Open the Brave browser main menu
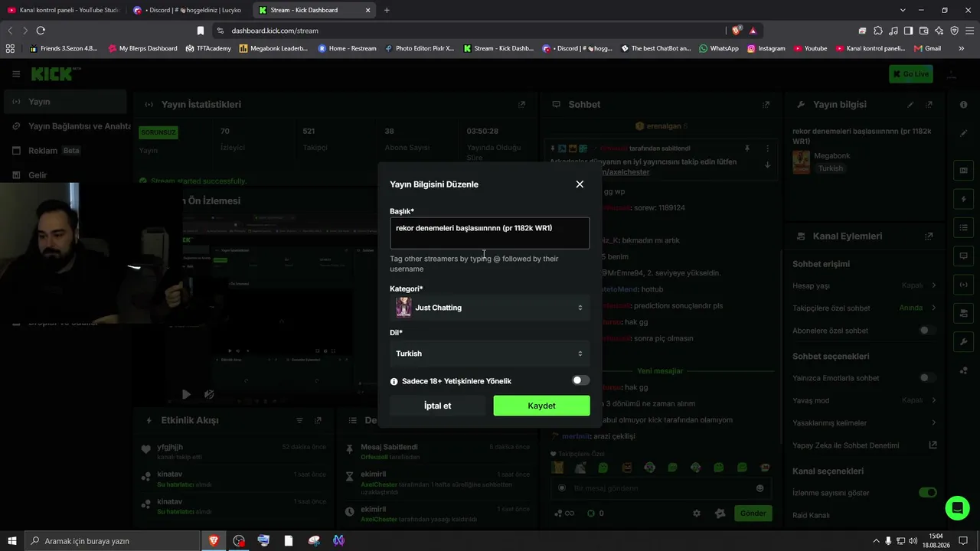980x551 pixels. click(969, 31)
